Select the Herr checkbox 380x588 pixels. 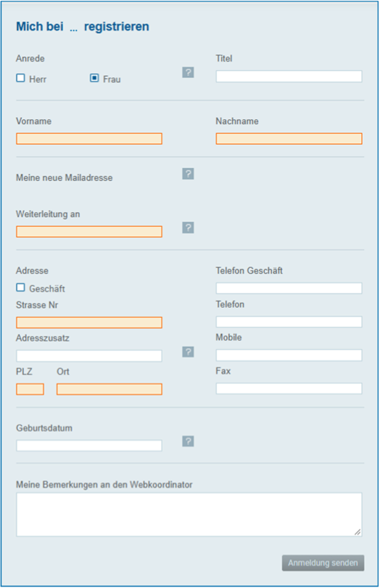coord(21,78)
